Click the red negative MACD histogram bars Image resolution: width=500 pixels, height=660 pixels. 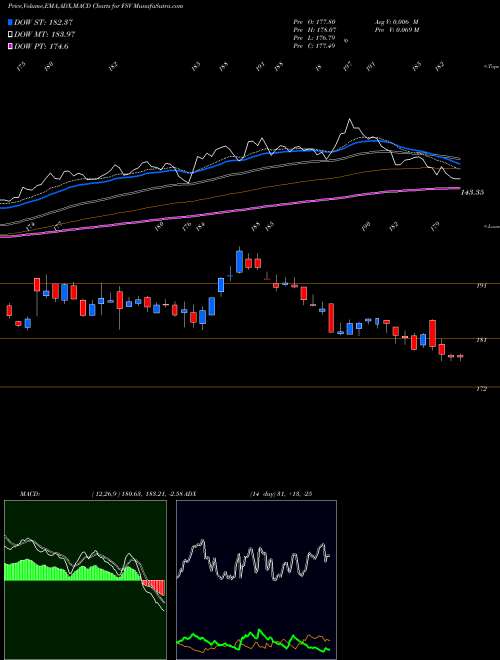click(x=153, y=587)
